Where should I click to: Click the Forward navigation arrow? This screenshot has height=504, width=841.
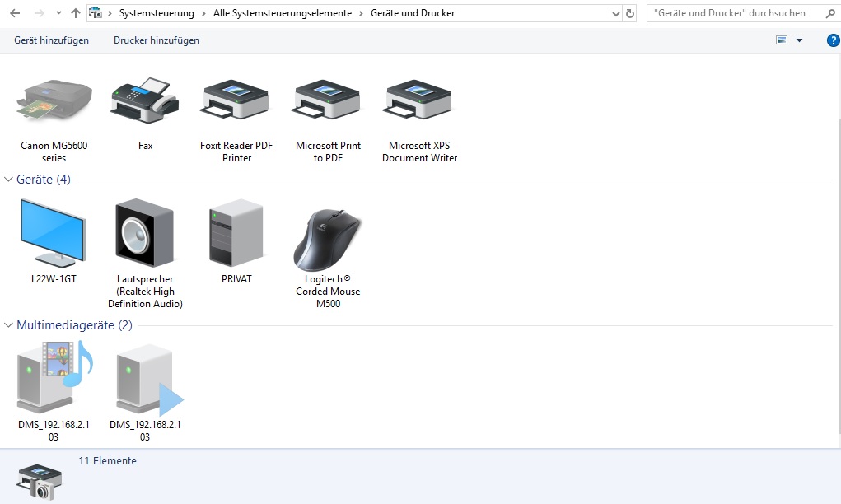[x=40, y=13]
